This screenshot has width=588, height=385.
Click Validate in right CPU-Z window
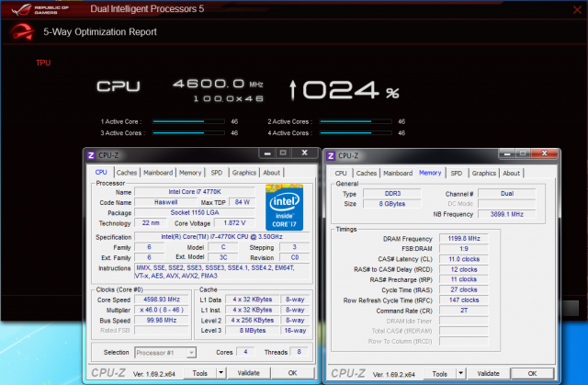tap(488, 374)
